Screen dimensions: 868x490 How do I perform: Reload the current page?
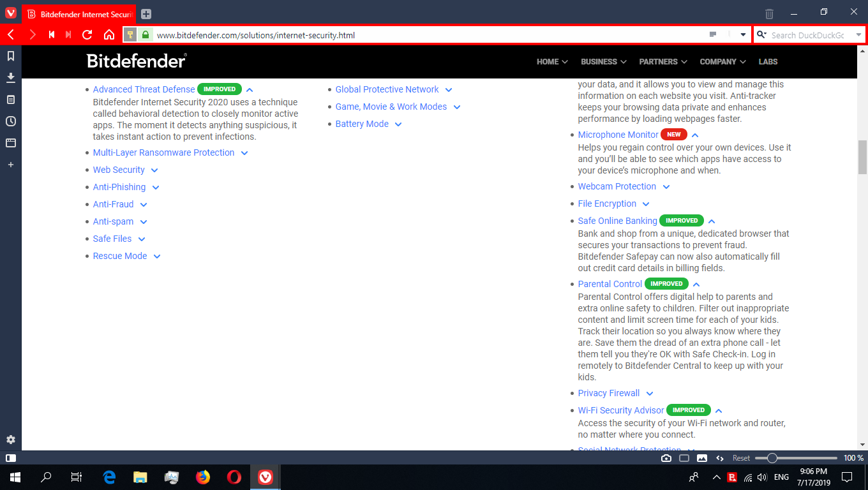87,34
